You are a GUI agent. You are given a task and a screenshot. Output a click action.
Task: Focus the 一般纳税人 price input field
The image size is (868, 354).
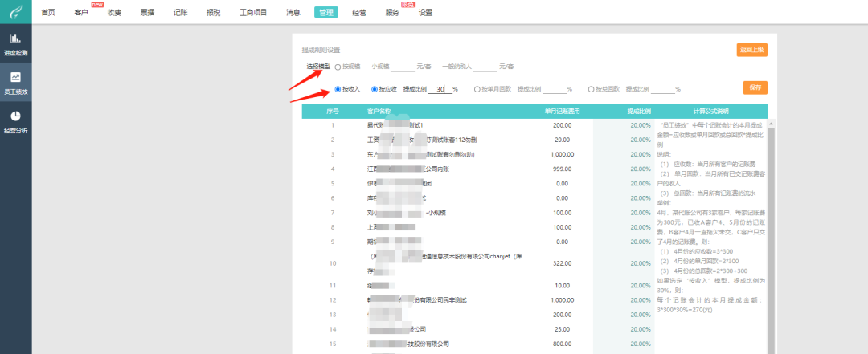(485, 67)
